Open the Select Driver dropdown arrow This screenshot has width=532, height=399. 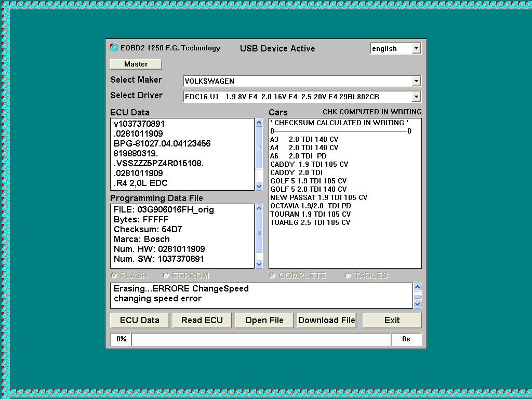tap(416, 97)
